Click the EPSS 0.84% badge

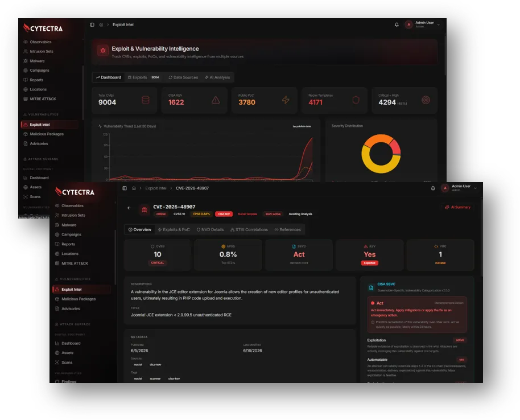tap(201, 214)
